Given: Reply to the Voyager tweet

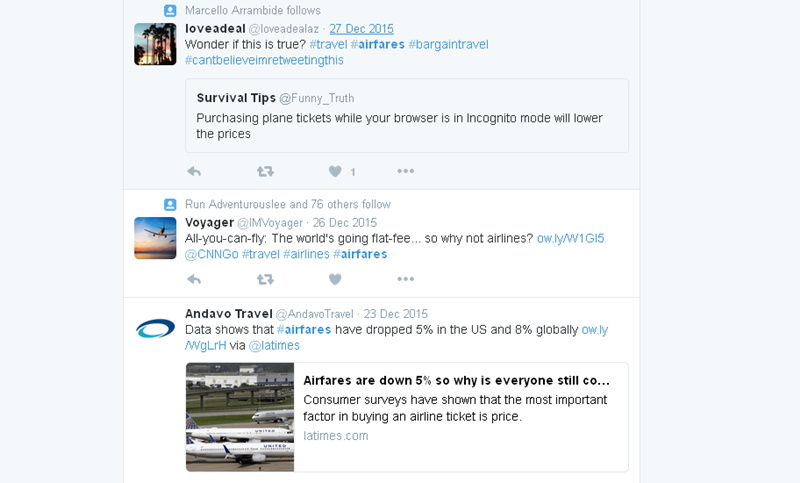Looking at the screenshot, I should coord(194,279).
